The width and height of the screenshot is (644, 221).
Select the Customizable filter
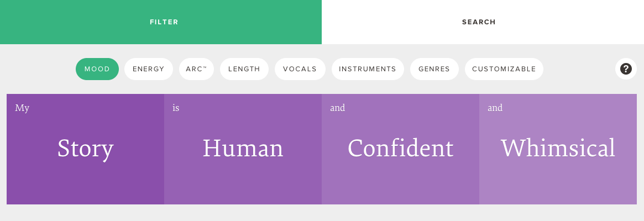pyautogui.click(x=504, y=69)
